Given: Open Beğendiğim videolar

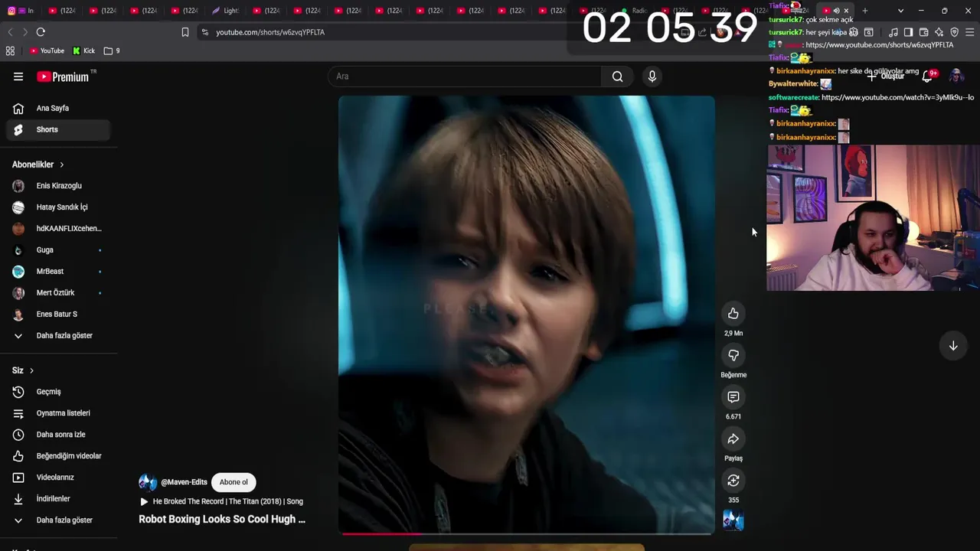Looking at the screenshot, I should pyautogui.click(x=58, y=456).
